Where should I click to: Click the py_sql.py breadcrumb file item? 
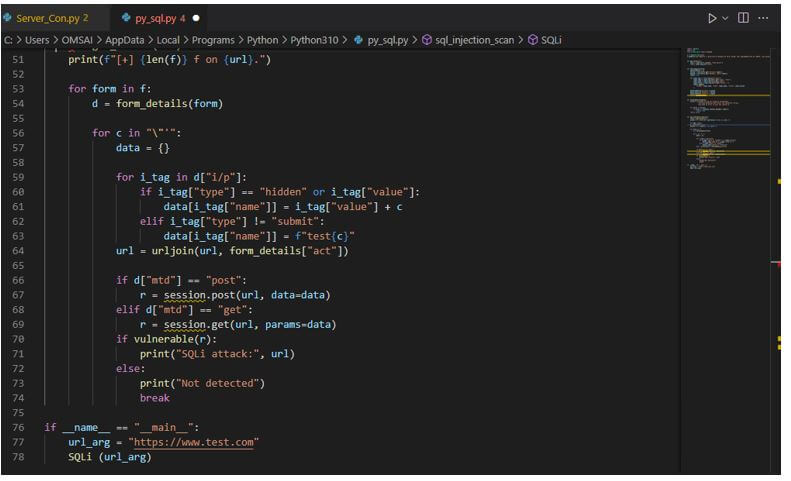[387, 40]
